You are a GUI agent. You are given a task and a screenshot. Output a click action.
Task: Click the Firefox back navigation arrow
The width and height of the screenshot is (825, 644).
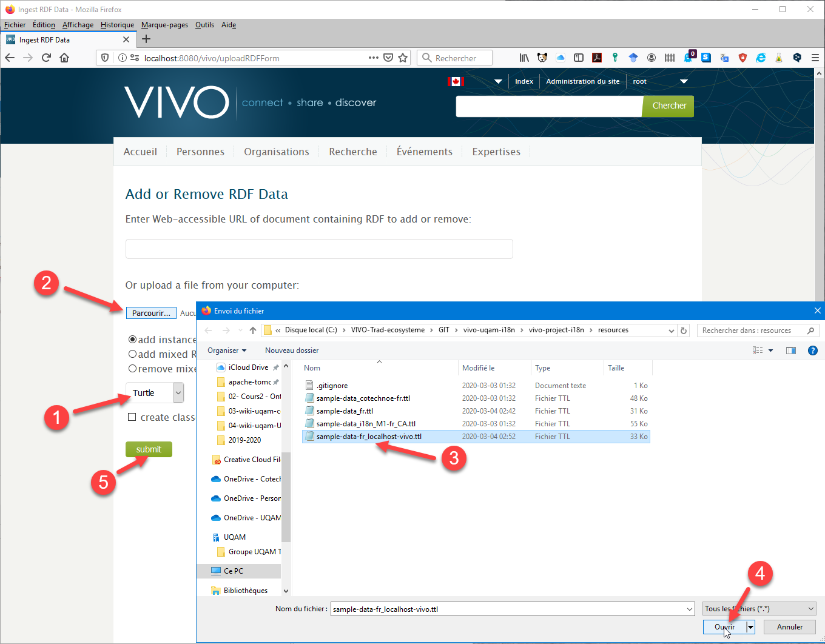10,58
